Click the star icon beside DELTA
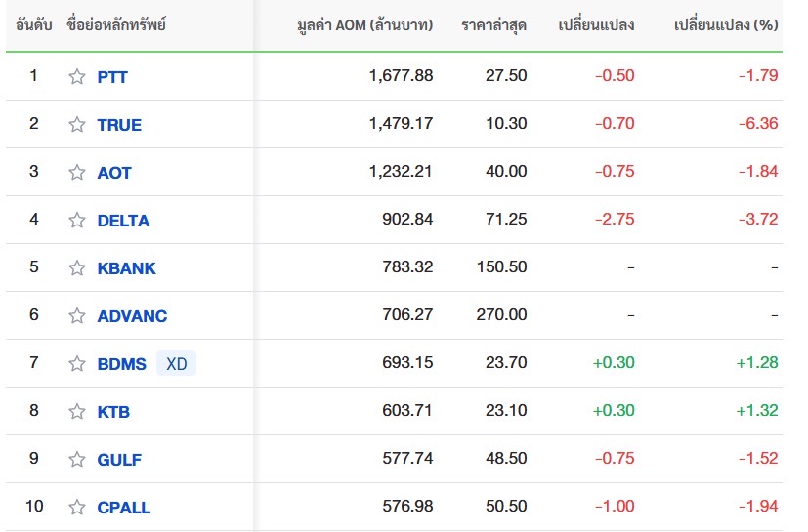This screenshot has height=532, width=808. [77, 221]
